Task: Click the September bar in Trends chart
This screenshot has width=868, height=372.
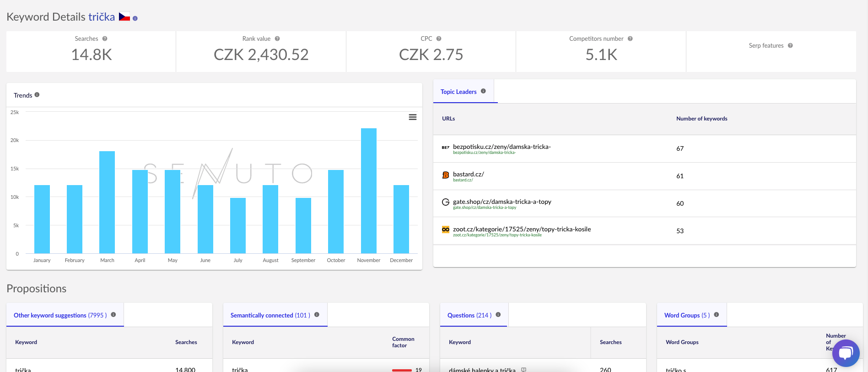Action: click(303, 225)
